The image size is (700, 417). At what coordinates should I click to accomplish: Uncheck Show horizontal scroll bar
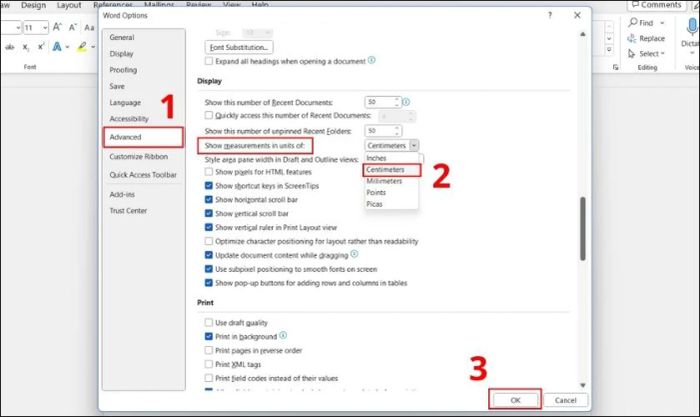point(208,199)
